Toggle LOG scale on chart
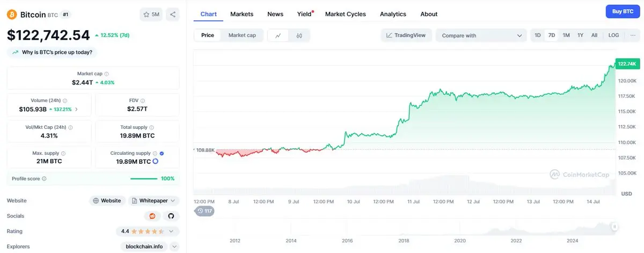644x253 pixels. (x=613, y=35)
